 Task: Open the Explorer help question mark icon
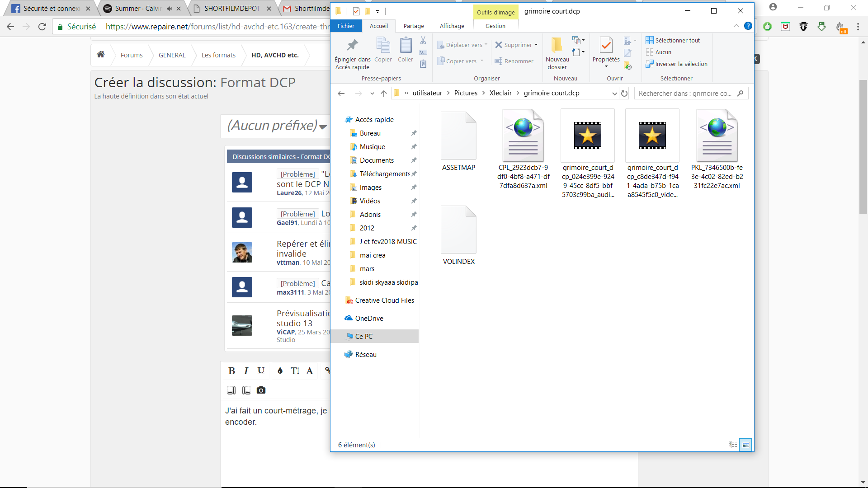(x=748, y=26)
